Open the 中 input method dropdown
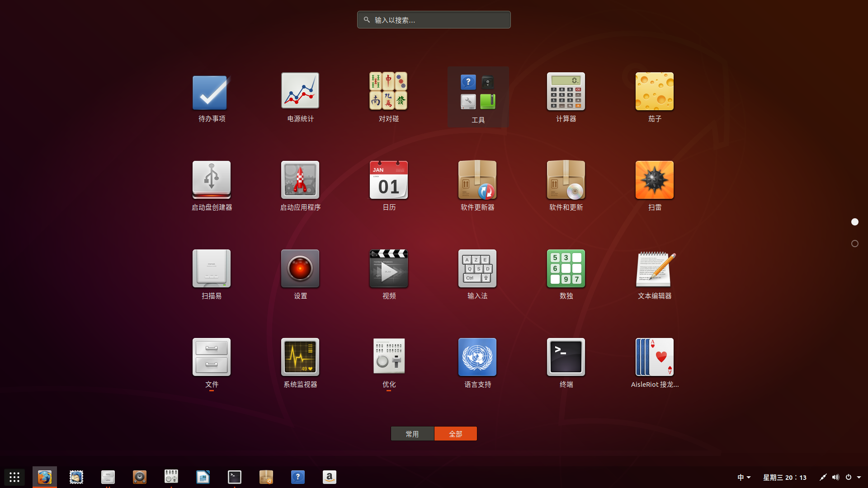Viewport: 868px width, 488px height. tap(744, 477)
